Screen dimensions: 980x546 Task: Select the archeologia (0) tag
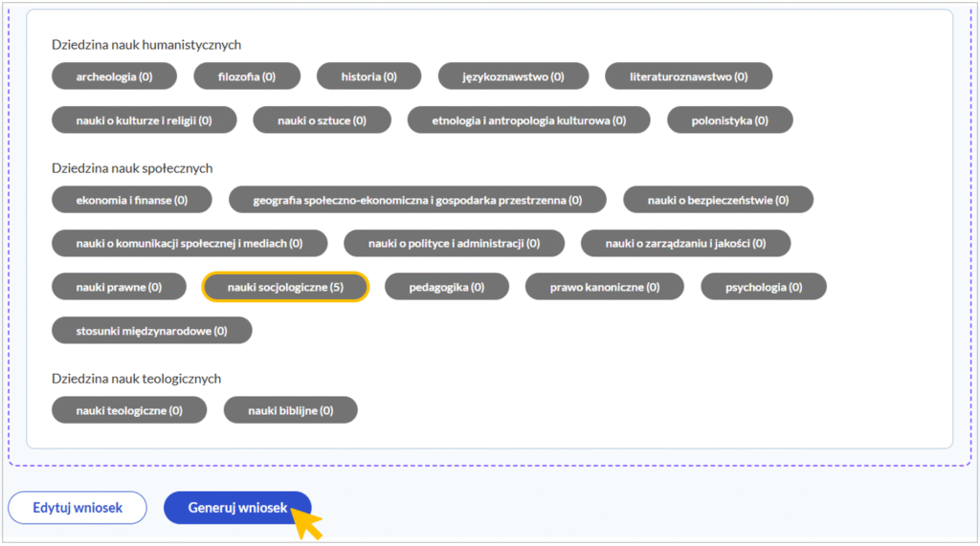tap(114, 76)
